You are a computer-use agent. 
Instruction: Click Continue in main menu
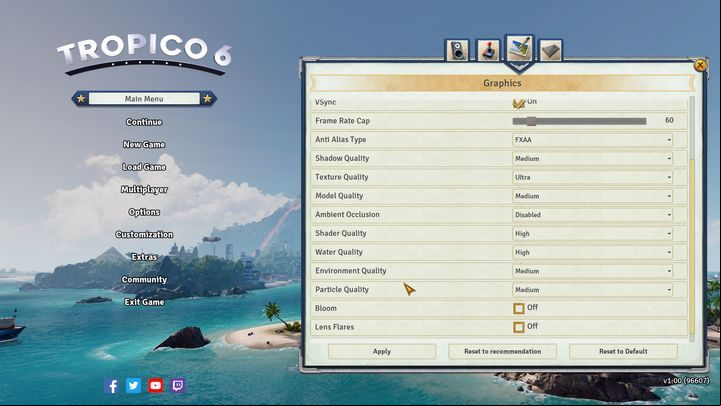(144, 122)
